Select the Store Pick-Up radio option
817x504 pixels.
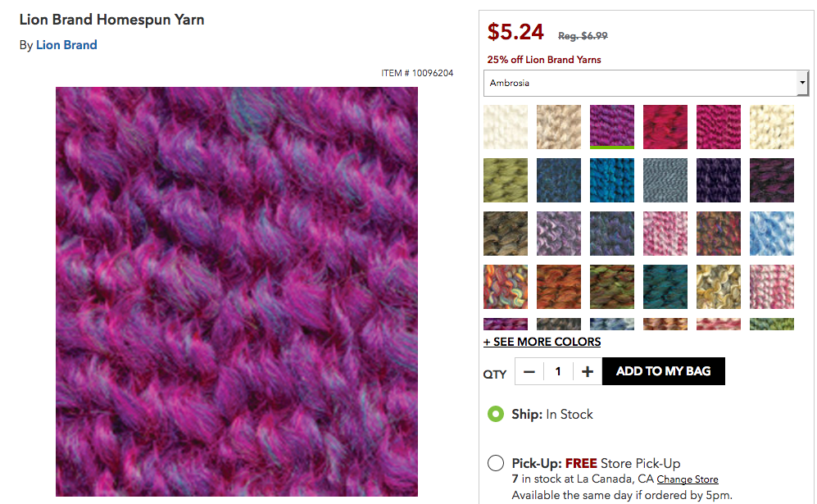pyautogui.click(x=495, y=463)
